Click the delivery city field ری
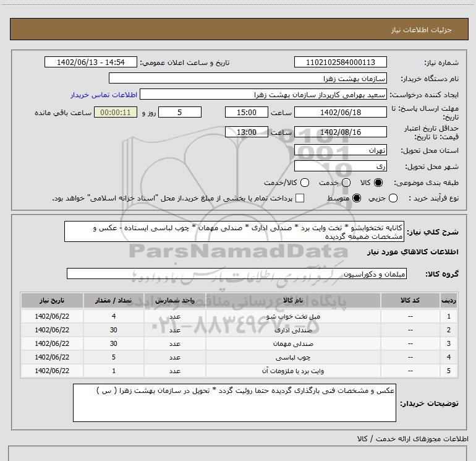Image resolution: width=476 pixels, height=461 pixels. 340,166
